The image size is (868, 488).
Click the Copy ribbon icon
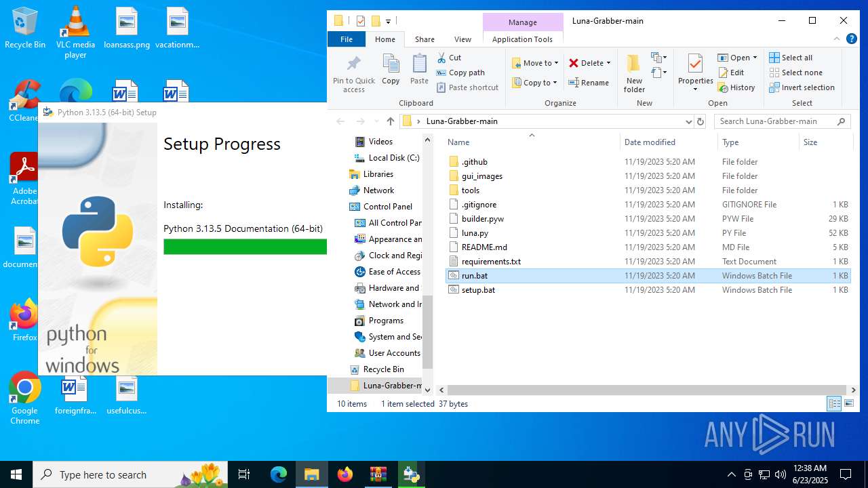pos(391,70)
